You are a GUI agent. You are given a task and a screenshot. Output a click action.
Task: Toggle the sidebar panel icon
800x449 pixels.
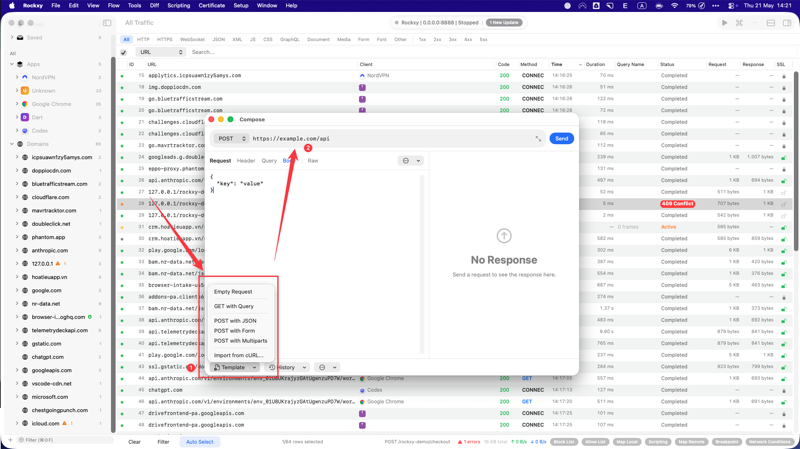click(x=107, y=23)
